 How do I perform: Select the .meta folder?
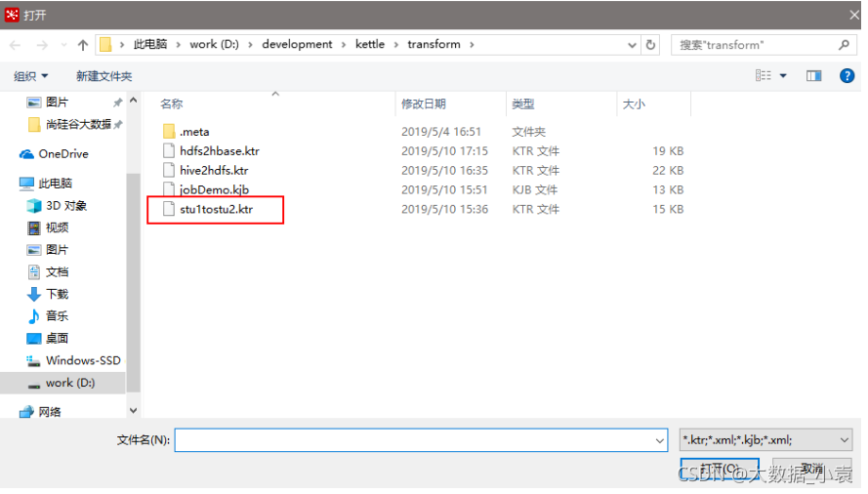194,132
